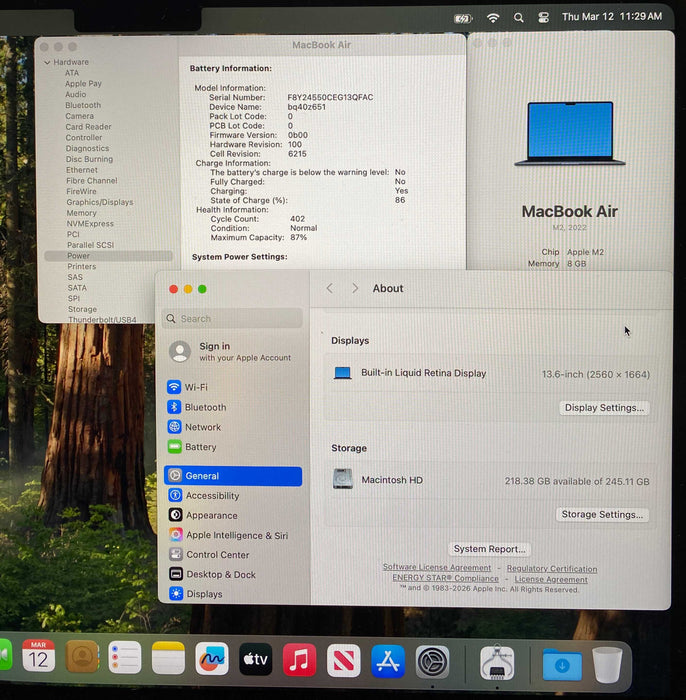Click battery charging icon in menu bar
This screenshot has height=700, width=686.
click(463, 18)
